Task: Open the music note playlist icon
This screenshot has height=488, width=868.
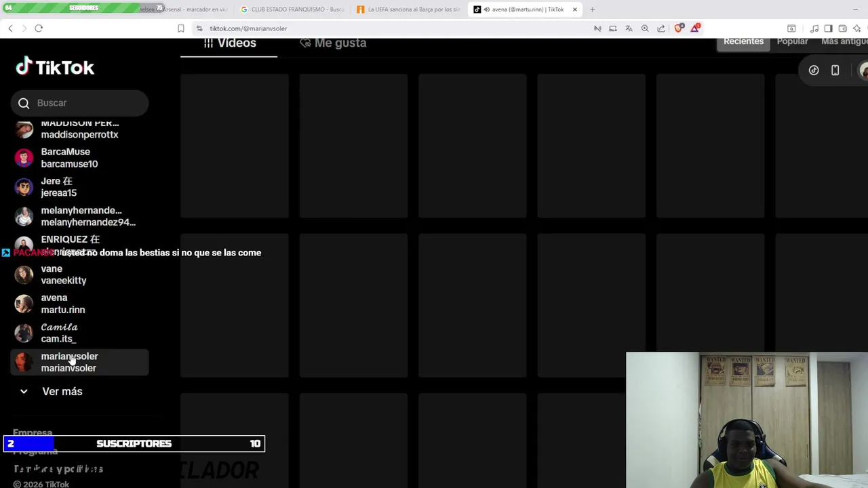Action: click(814, 28)
